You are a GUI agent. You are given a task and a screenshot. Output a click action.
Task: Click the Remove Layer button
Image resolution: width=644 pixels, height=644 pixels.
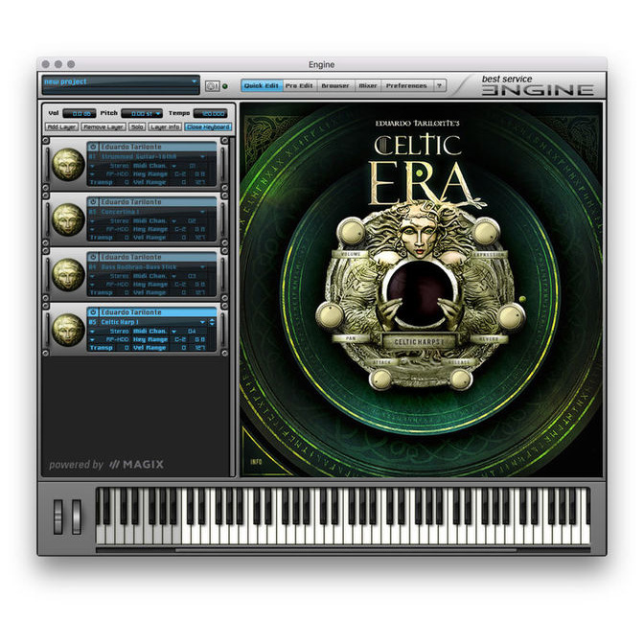[x=103, y=126]
